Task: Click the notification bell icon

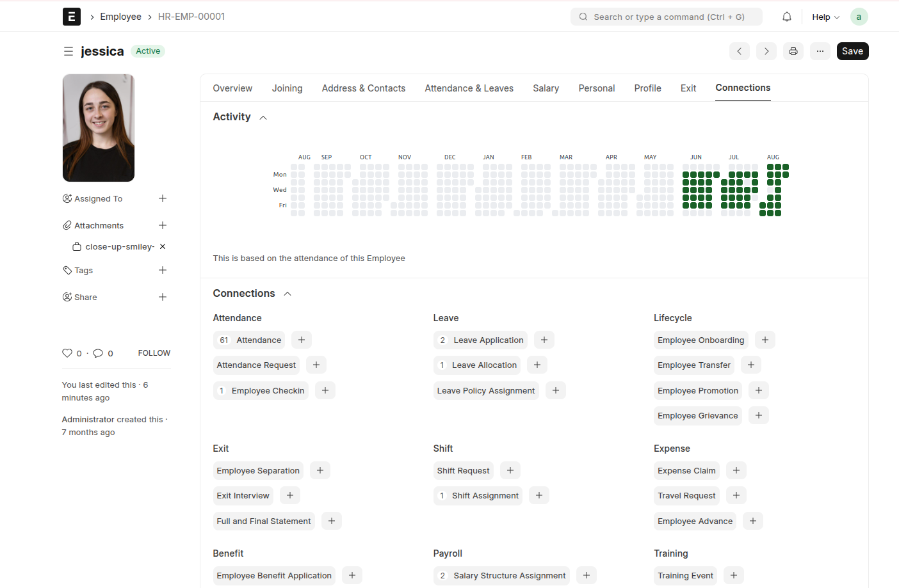Action: tap(787, 17)
